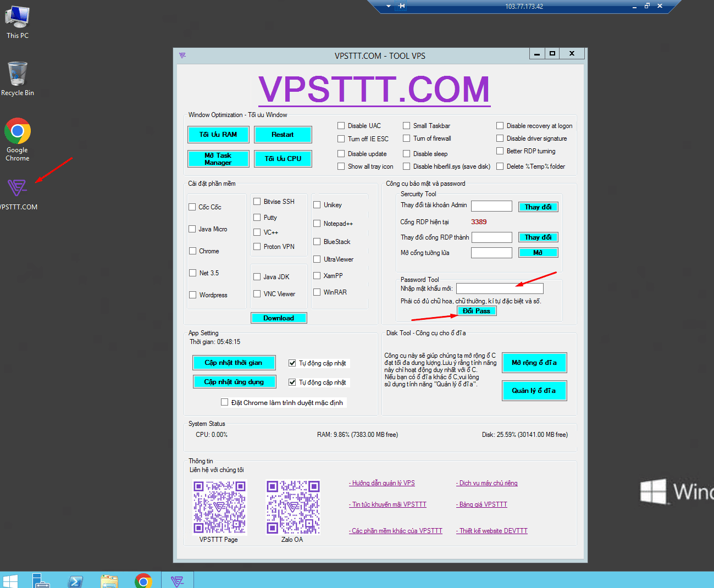Toggle Disable driver signature
714x588 pixels.
tap(500, 138)
